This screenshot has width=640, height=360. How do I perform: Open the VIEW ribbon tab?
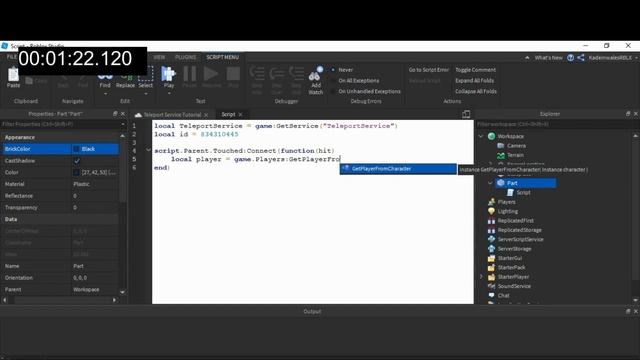click(159, 58)
